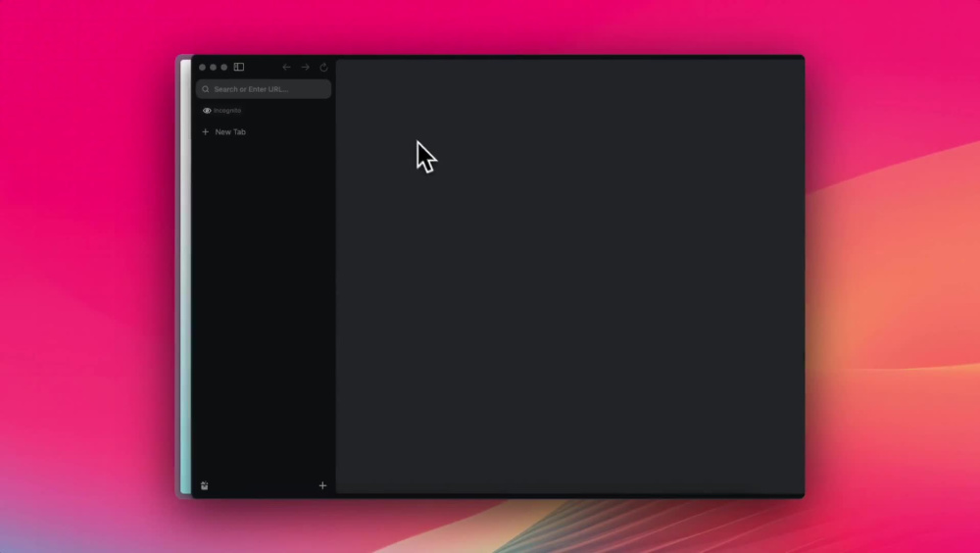Click the plus icon beside New Tab
Image resolution: width=980 pixels, height=553 pixels.
[x=205, y=132]
